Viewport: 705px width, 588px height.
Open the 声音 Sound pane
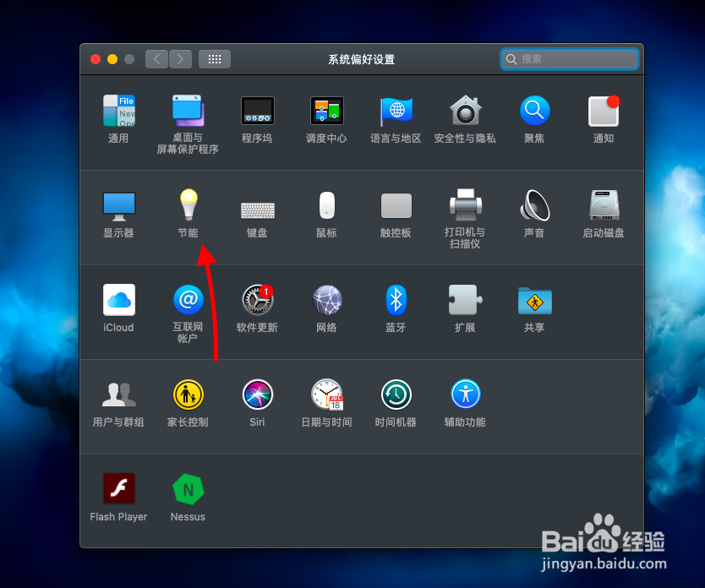tap(534, 205)
